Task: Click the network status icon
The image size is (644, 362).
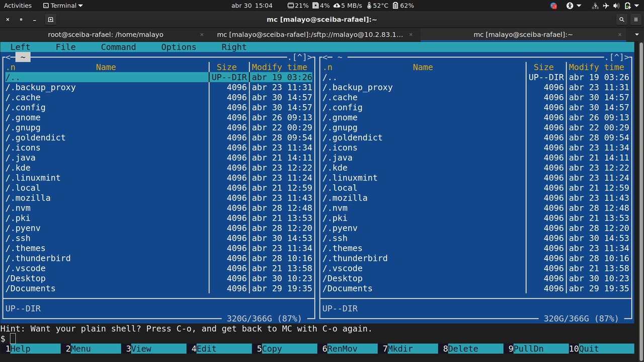Action: [595, 6]
